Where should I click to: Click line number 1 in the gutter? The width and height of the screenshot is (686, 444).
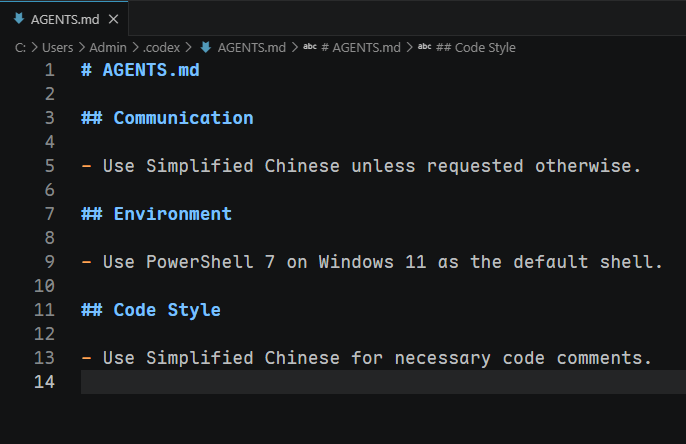[x=49, y=70]
